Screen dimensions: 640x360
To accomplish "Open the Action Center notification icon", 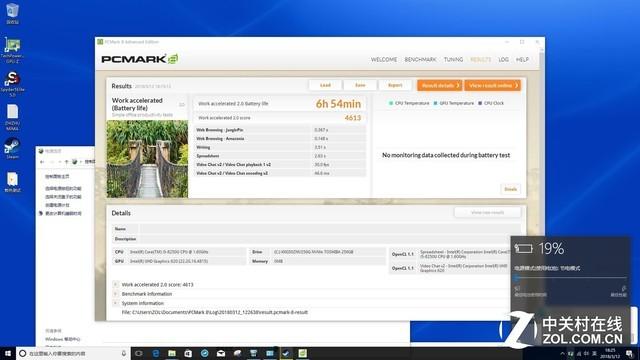I will (x=629, y=353).
